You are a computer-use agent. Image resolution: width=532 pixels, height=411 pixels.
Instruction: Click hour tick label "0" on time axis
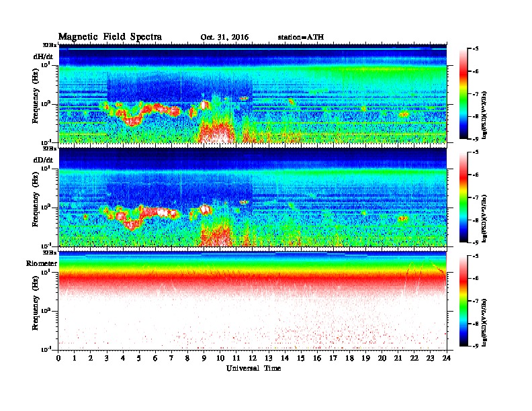pos(58,359)
